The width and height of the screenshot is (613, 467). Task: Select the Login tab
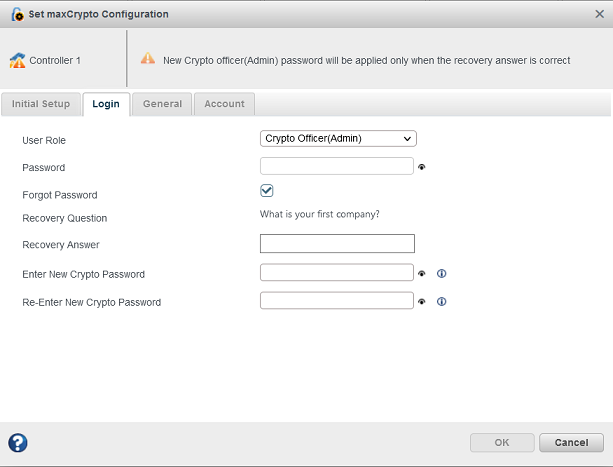(x=106, y=104)
